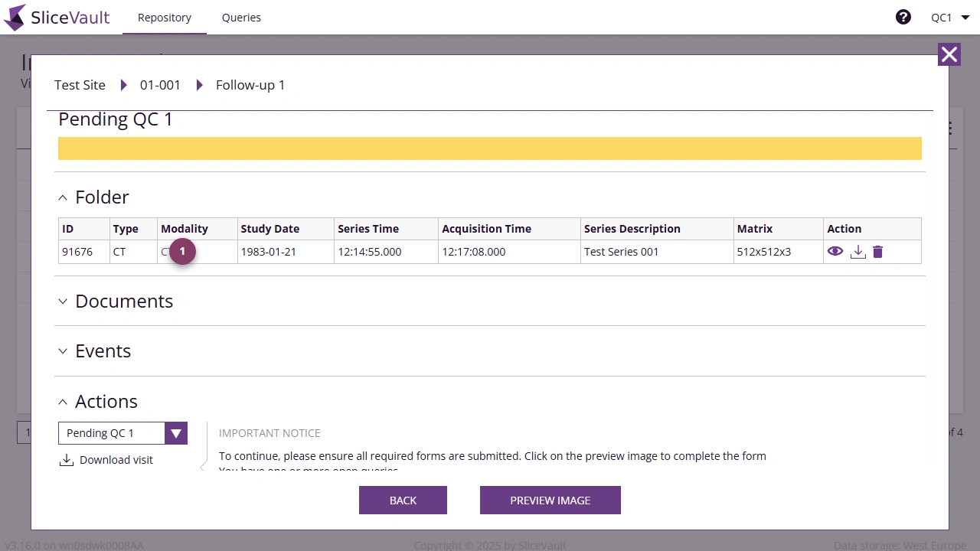Navigate to Test Site via breadcrumb

(79, 85)
